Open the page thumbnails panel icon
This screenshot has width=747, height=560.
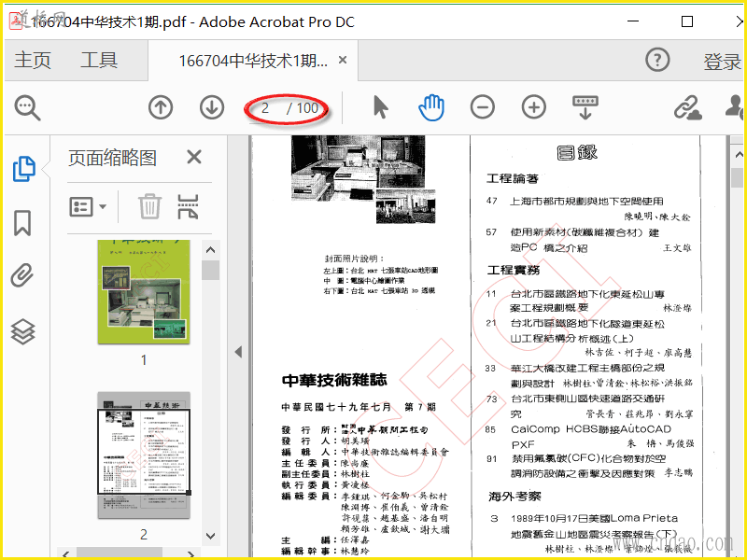24,169
